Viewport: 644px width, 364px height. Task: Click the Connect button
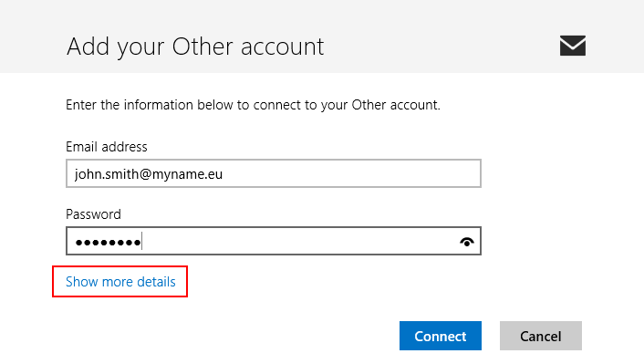441,336
